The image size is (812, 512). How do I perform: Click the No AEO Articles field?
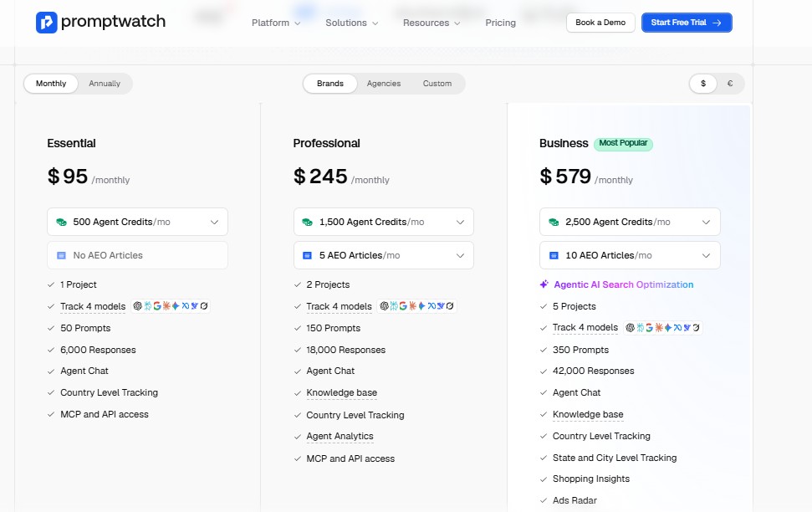click(137, 255)
